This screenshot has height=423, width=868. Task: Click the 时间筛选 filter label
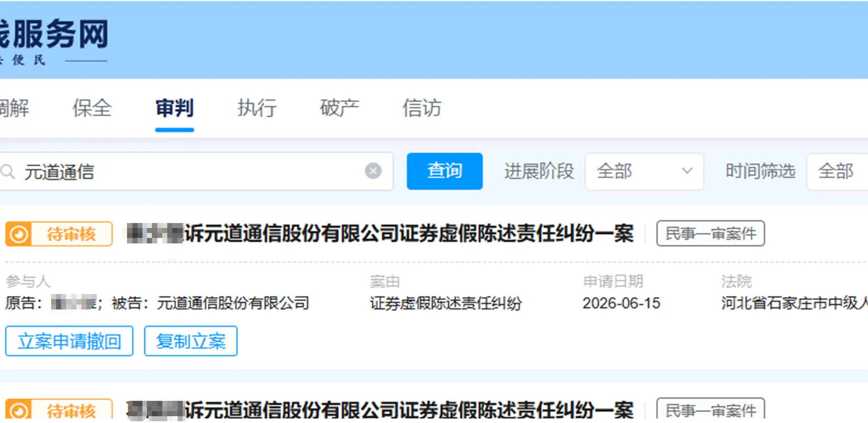coord(760,171)
